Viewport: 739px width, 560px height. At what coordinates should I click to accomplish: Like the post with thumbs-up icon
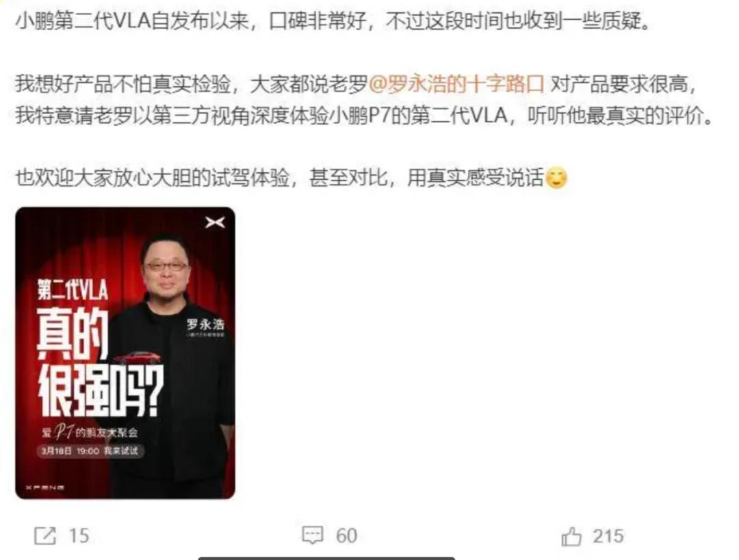[571, 537]
